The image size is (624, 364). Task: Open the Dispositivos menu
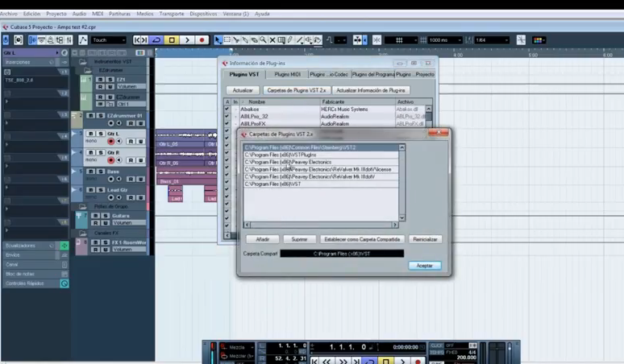coord(203,14)
